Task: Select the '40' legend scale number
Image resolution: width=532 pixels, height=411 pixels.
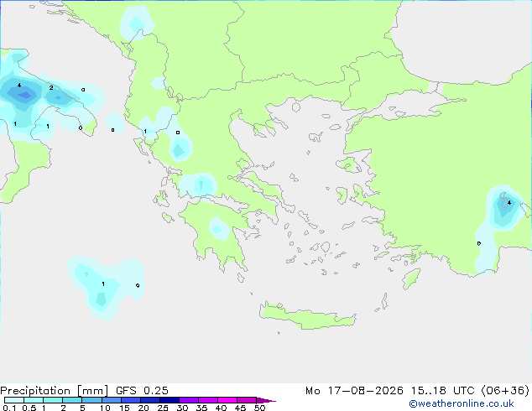Action: (221, 408)
